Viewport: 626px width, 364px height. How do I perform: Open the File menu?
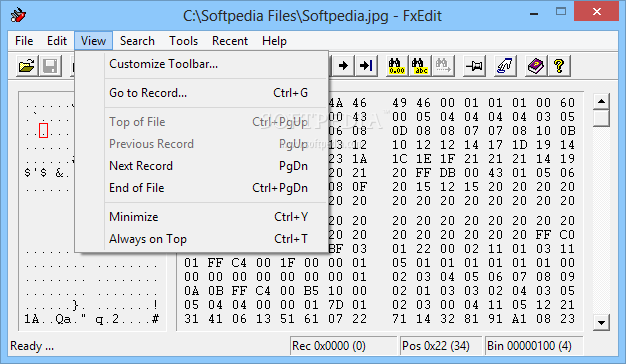tap(24, 41)
